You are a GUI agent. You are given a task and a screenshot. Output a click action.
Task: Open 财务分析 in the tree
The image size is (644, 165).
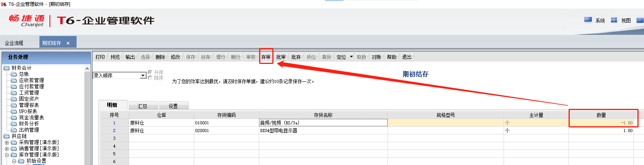(29, 124)
